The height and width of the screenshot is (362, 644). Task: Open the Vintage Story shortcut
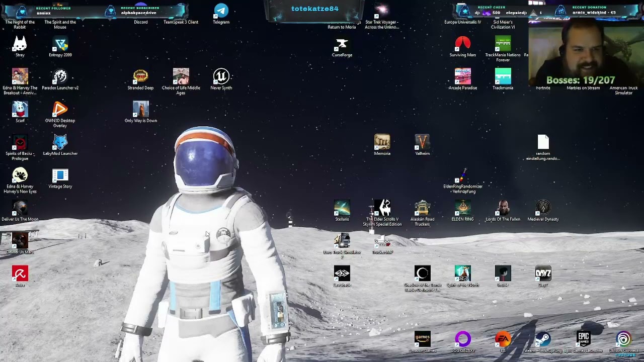60,175
